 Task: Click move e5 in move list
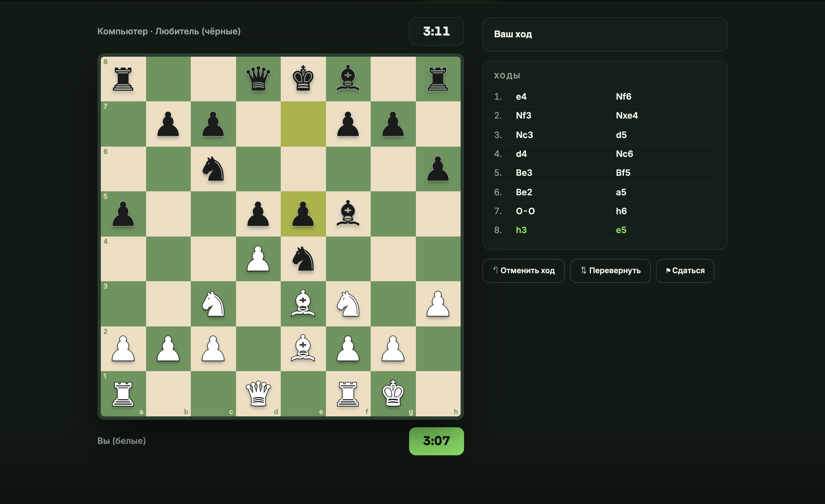click(x=621, y=230)
